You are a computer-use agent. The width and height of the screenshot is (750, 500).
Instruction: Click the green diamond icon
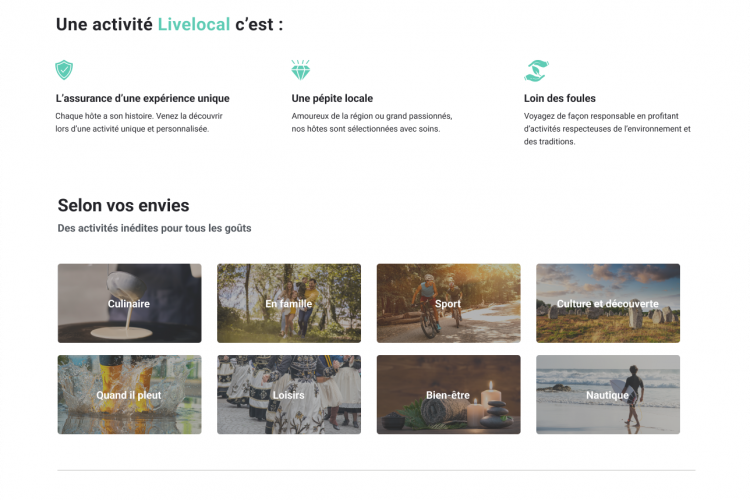tap(301, 70)
